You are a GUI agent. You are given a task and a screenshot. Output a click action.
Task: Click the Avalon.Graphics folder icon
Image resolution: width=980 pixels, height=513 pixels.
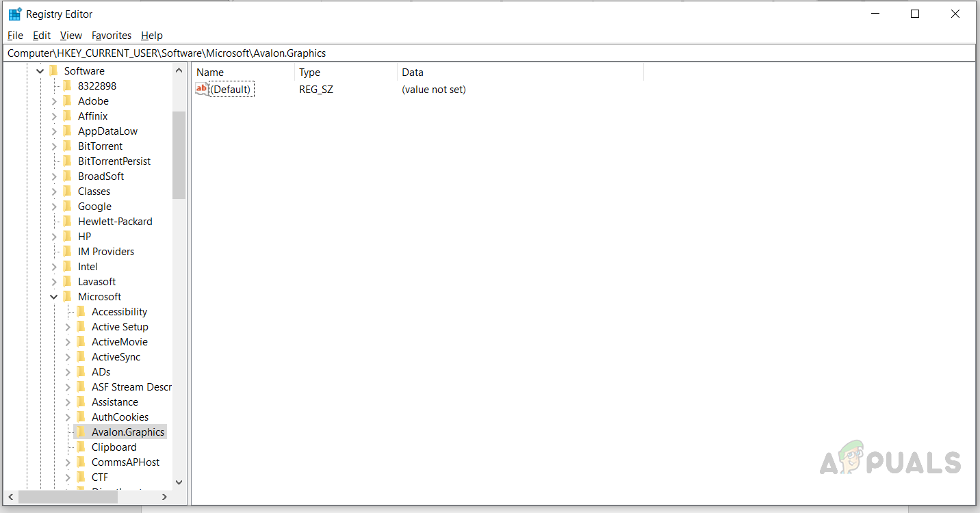pyautogui.click(x=81, y=432)
